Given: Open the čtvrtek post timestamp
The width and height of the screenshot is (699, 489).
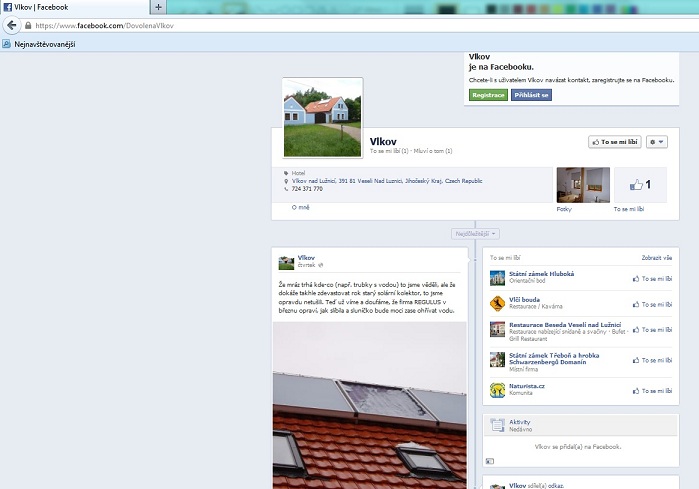Looking at the screenshot, I should point(307,265).
